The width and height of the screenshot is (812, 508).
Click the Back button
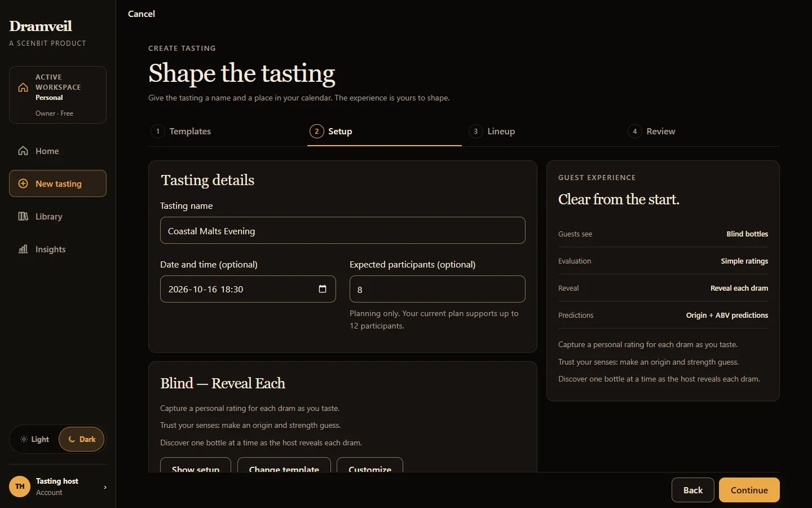(x=693, y=490)
